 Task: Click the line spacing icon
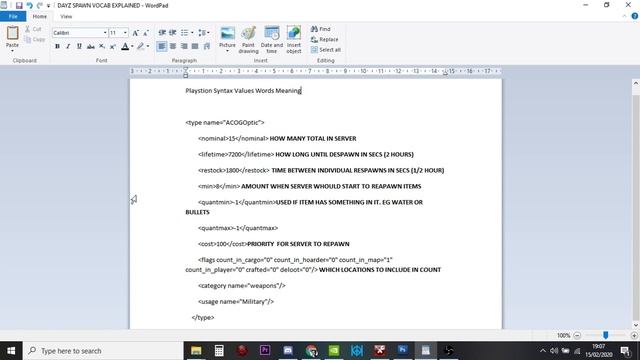point(202,33)
